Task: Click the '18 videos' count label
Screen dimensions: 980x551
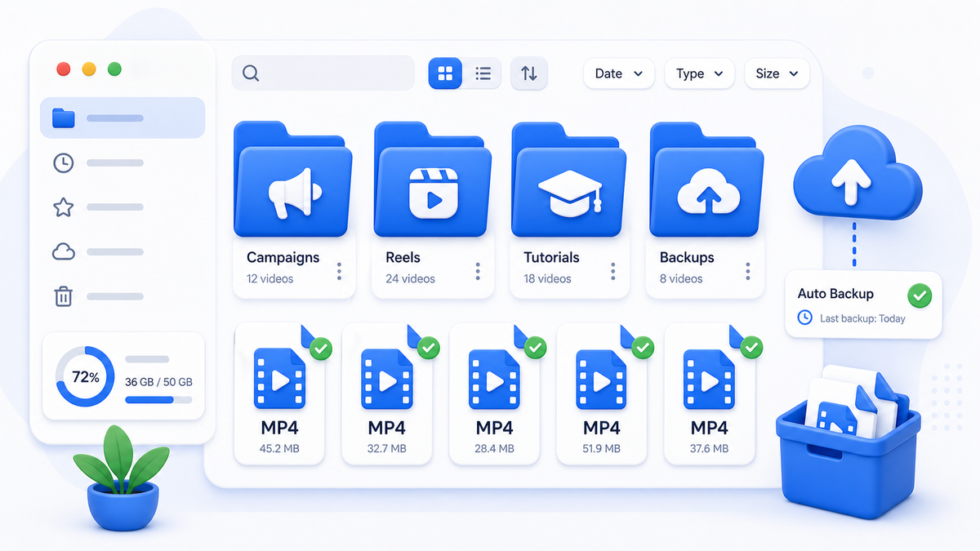Action: [x=547, y=279]
